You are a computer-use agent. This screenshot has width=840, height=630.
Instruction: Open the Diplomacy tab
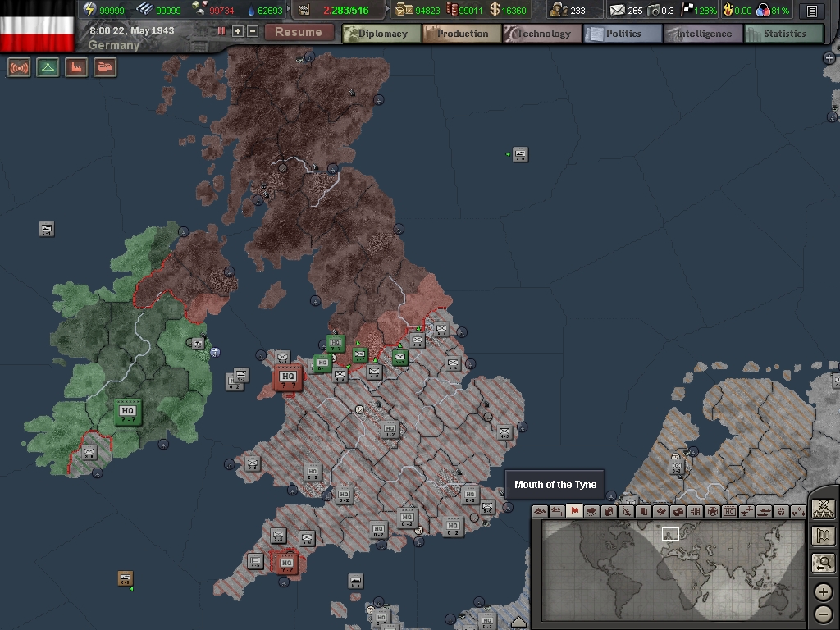coord(381,34)
